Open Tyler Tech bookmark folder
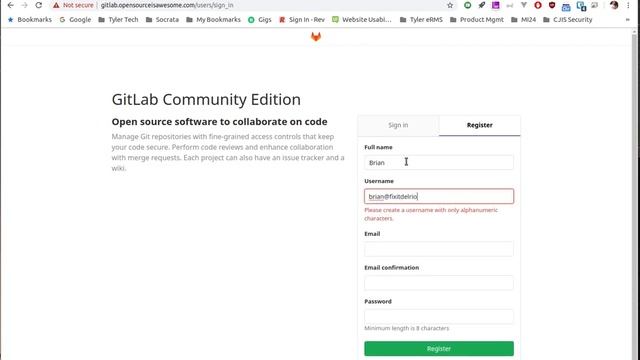The image size is (640, 360). (118, 20)
